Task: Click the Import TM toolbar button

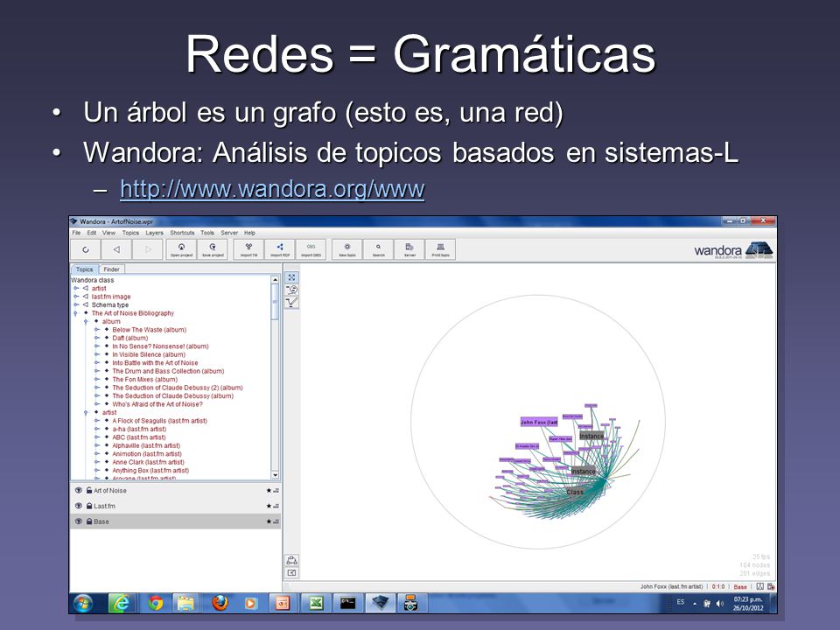Action: (x=248, y=249)
